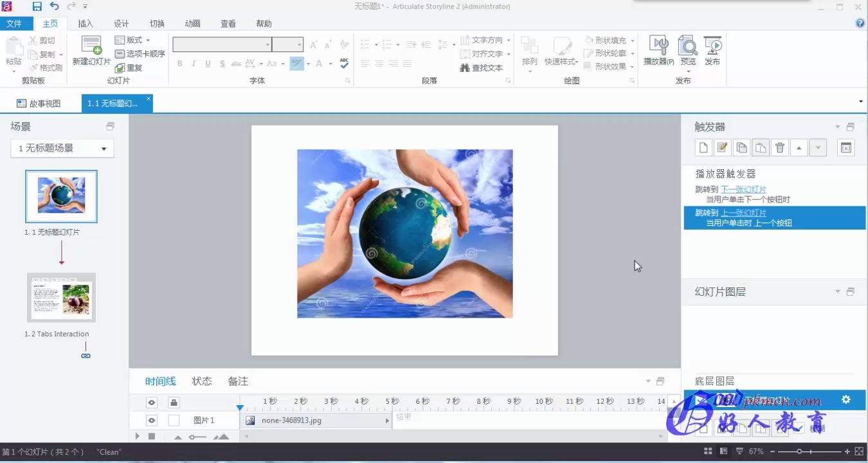Click the 上一张幻灯片 trigger link
Image resolution: width=868 pixels, height=463 pixels.
tap(743, 212)
